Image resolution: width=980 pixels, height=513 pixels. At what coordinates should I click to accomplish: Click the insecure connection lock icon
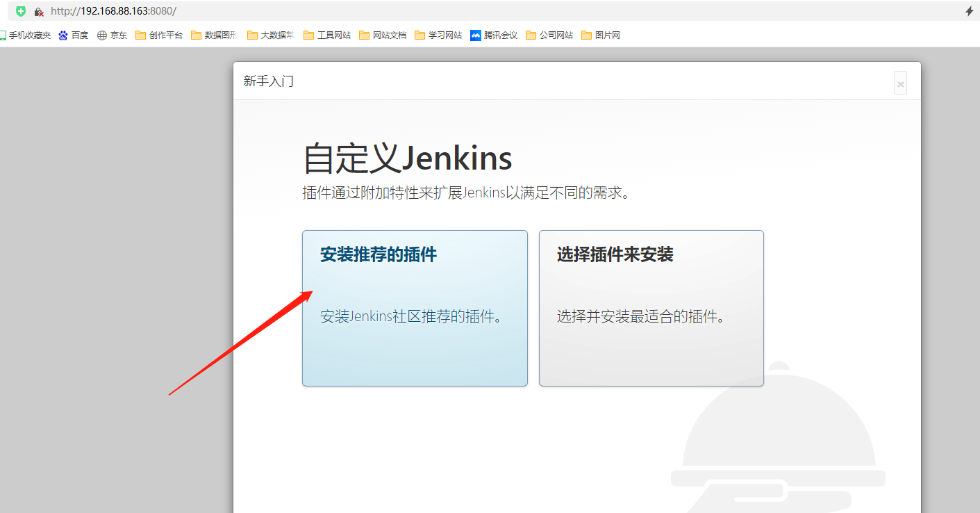click(x=39, y=12)
